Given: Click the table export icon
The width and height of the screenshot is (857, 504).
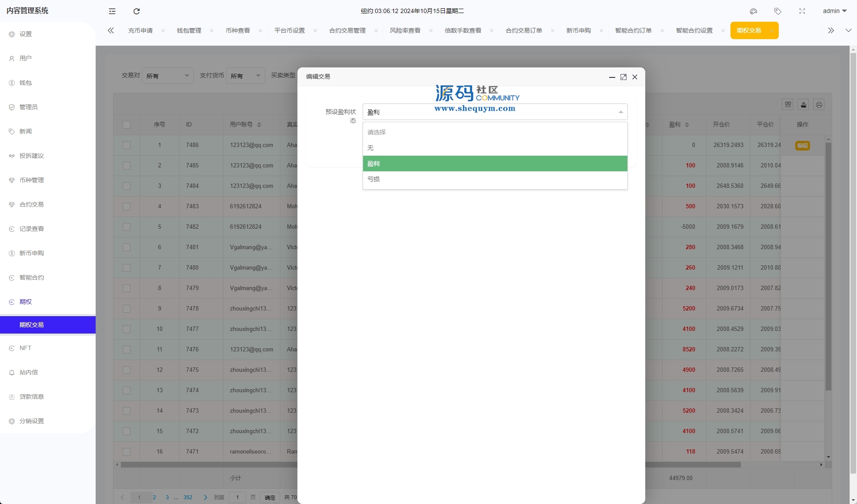Looking at the screenshot, I should pyautogui.click(x=804, y=105).
